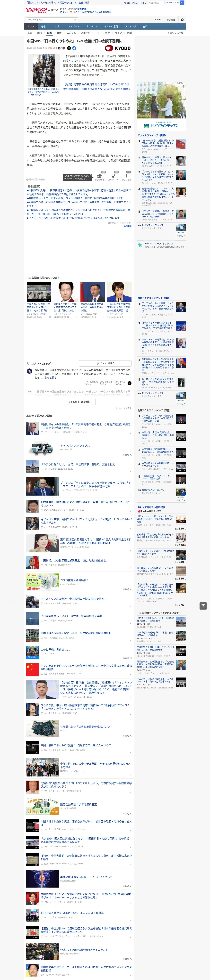210x980 pixels.
Task: Click the top web search input field
Action: tap(157, 3)
